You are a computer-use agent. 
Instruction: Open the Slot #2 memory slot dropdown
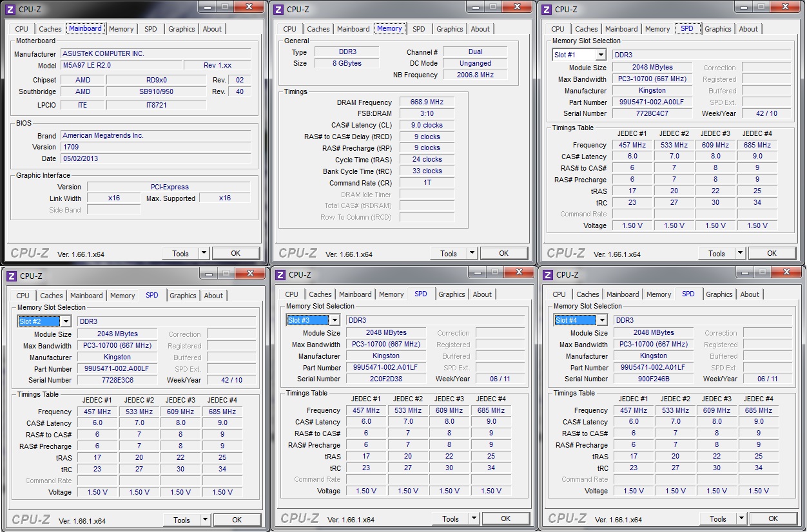66,321
